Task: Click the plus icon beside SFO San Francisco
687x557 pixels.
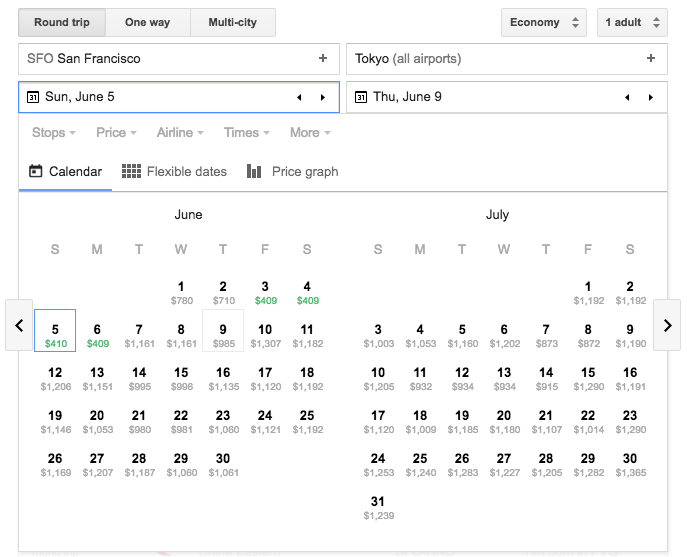Action: click(322, 59)
